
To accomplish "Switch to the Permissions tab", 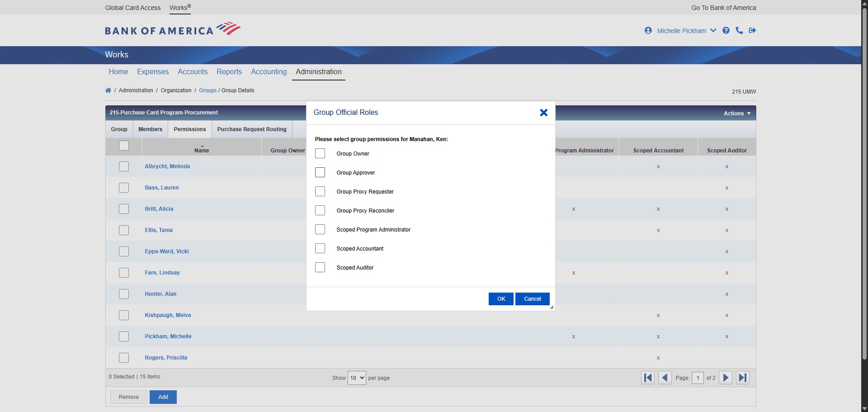I will coord(189,129).
